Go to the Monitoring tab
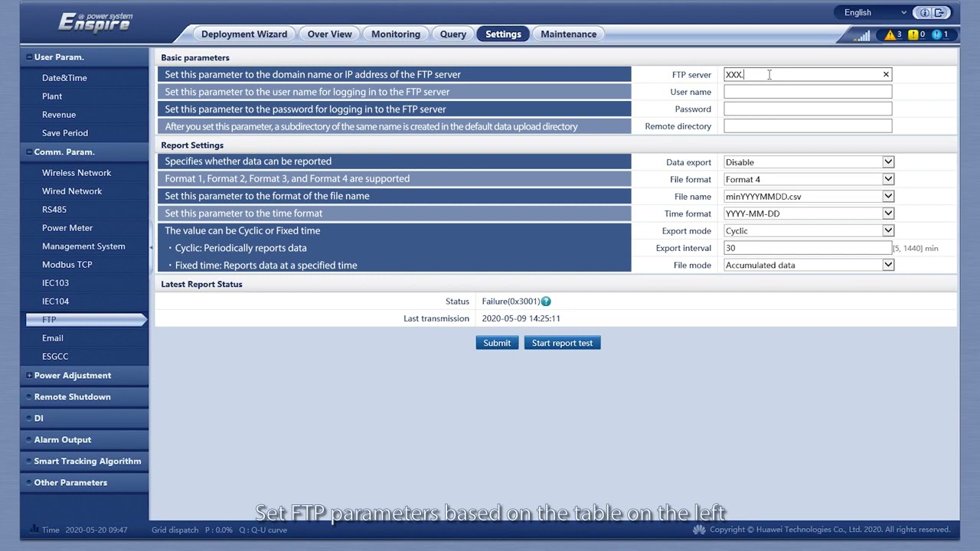The image size is (980, 551). coord(396,34)
